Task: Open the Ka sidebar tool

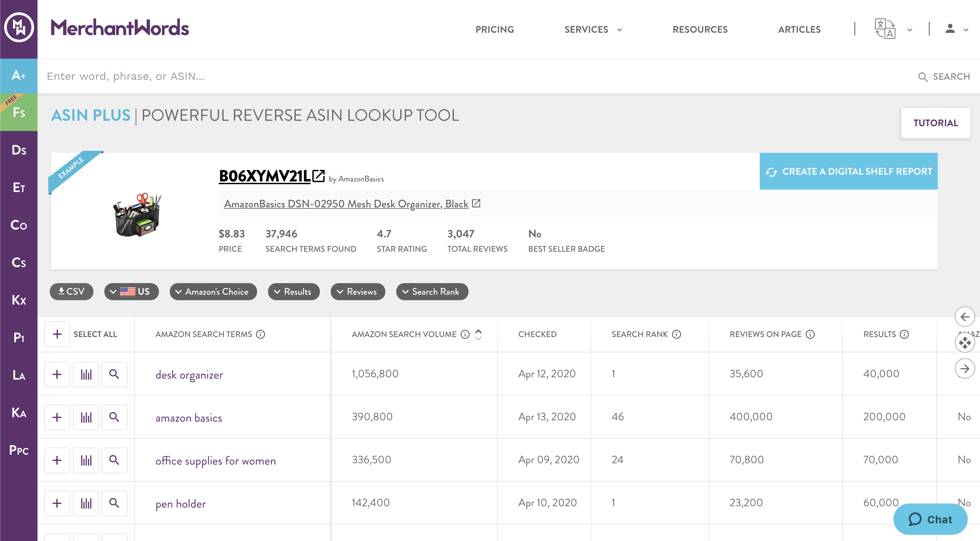Action: [19, 412]
